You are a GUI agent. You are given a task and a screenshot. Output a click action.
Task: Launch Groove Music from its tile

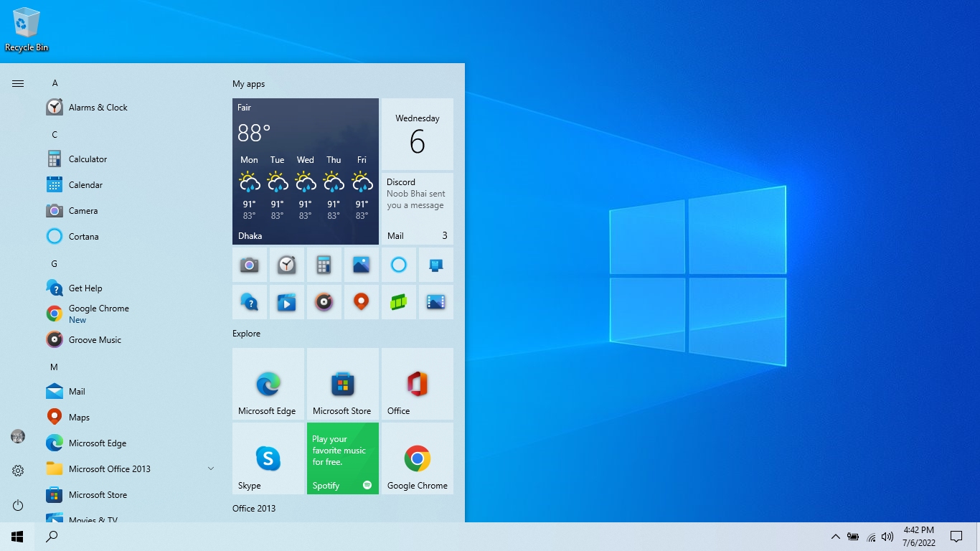click(324, 302)
